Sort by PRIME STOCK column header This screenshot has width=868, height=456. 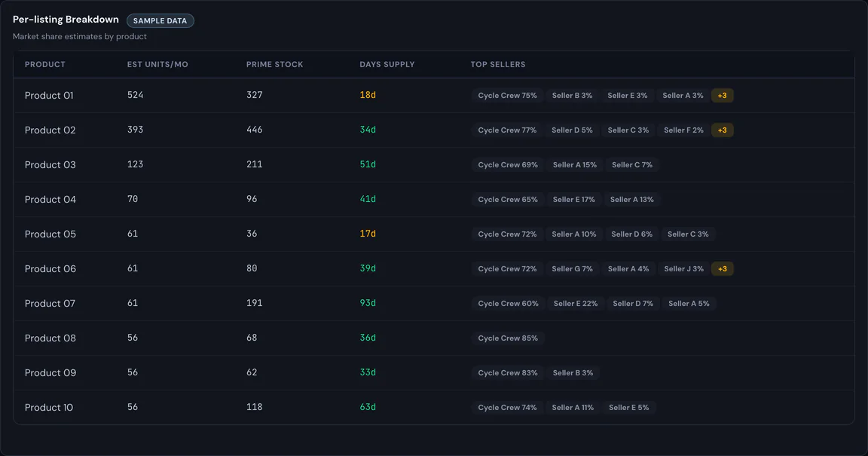pos(274,64)
